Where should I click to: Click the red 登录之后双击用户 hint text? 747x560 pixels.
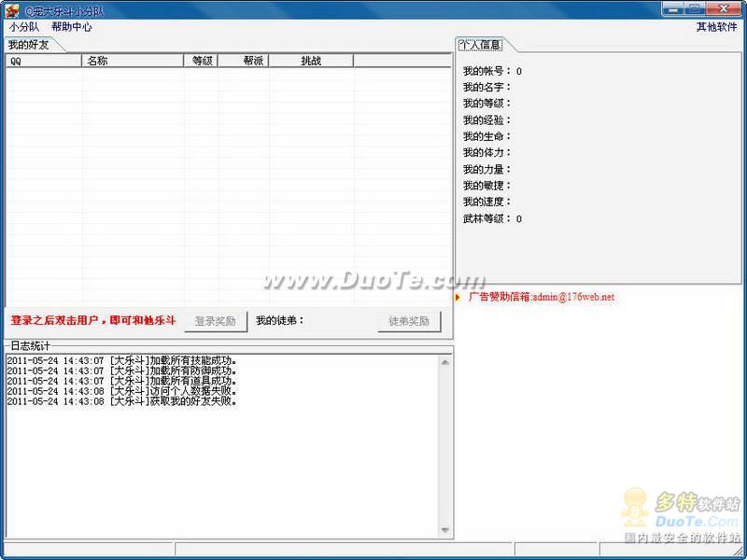pos(93,320)
